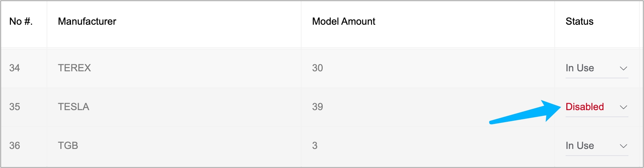Click row number 34

click(x=14, y=68)
